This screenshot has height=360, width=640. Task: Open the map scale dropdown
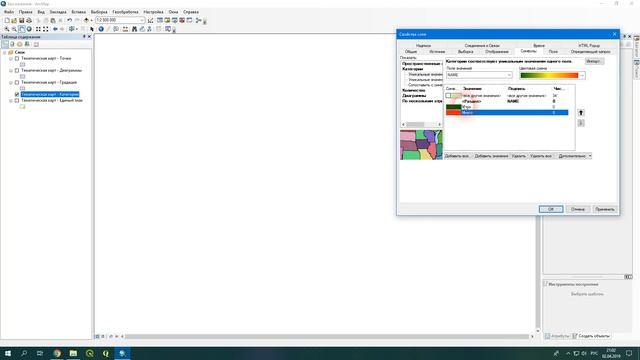click(x=142, y=20)
